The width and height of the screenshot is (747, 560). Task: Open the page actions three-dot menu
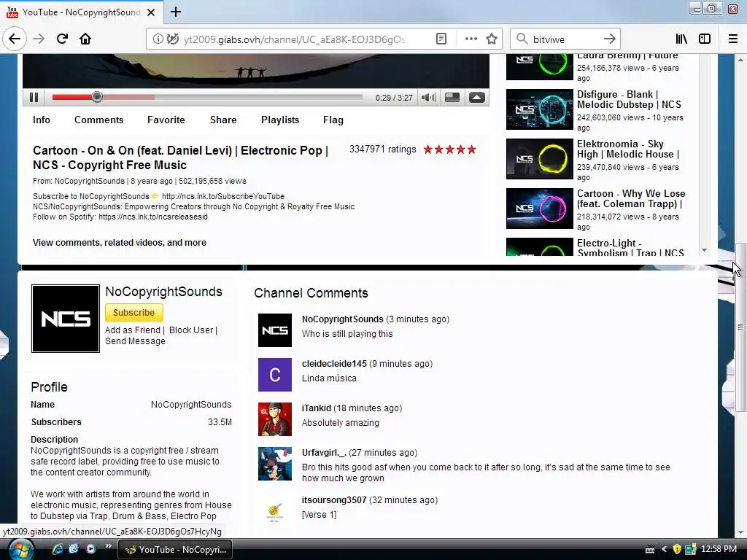pyautogui.click(x=471, y=39)
